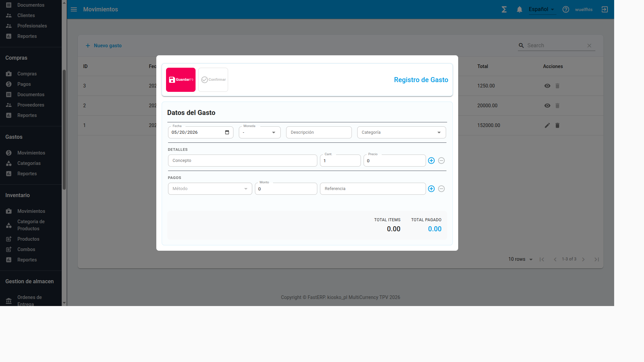644x362 pixels.
Task: Add a payment row with plus icon
Action: click(431, 189)
